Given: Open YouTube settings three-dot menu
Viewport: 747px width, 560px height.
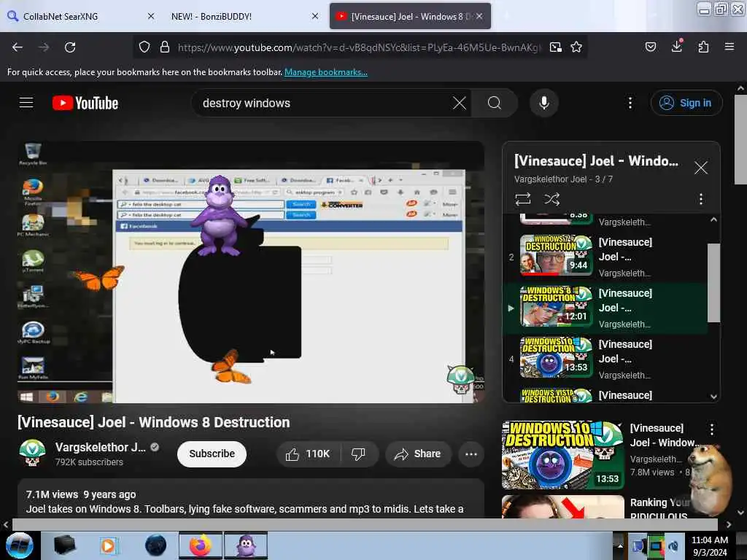Looking at the screenshot, I should pyautogui.click(x=630, y=103).
